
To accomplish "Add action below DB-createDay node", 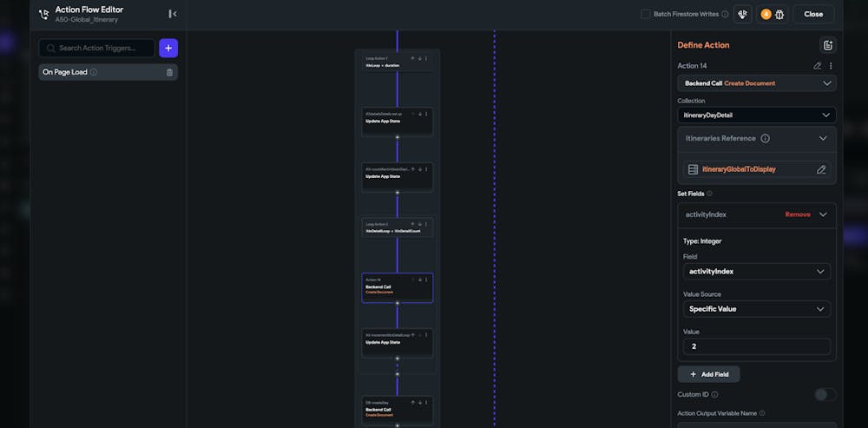I will click(x=397, y=425).
